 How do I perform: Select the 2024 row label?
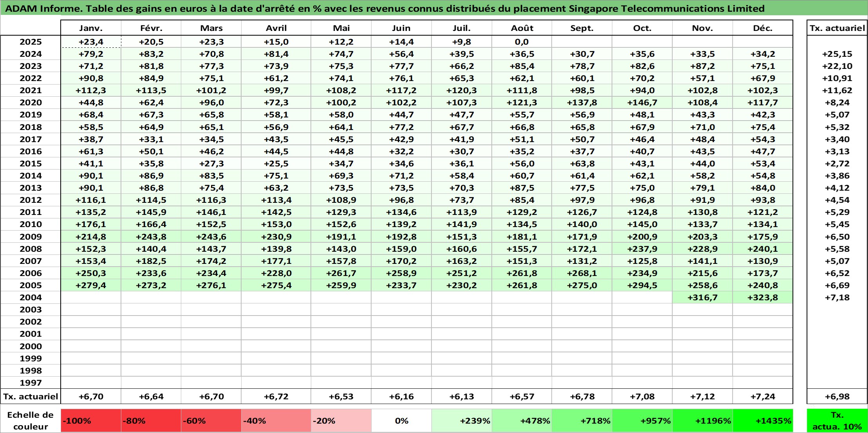click(31, 54)
